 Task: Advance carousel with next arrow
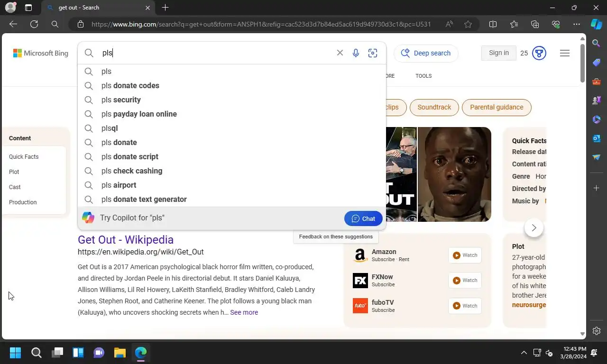(x=534, y=228)
